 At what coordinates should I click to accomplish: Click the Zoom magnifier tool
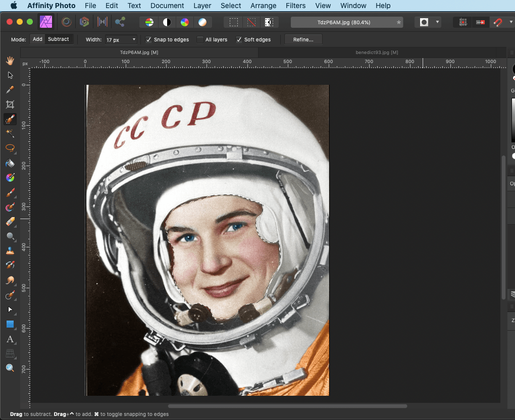[x=10, y=368]
